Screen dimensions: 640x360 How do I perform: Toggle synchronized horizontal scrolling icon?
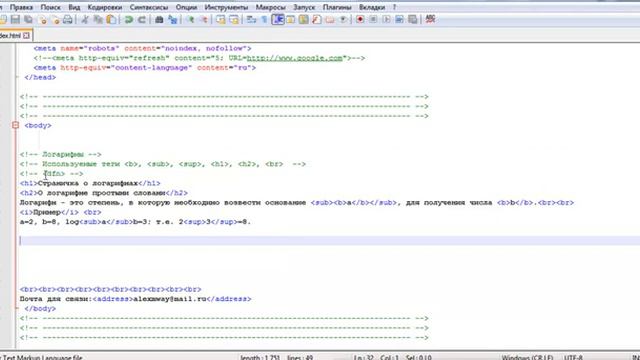[x=234, y=19]
